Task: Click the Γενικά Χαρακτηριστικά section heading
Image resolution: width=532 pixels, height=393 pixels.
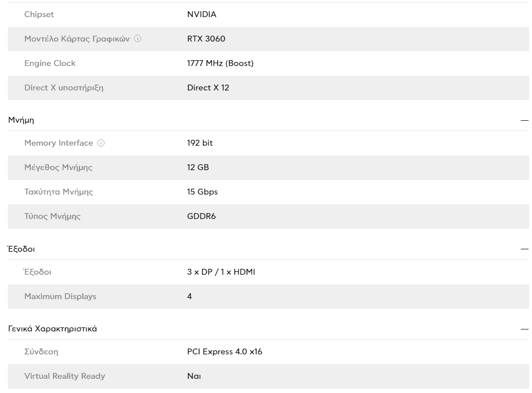Action: coord(53,328)
